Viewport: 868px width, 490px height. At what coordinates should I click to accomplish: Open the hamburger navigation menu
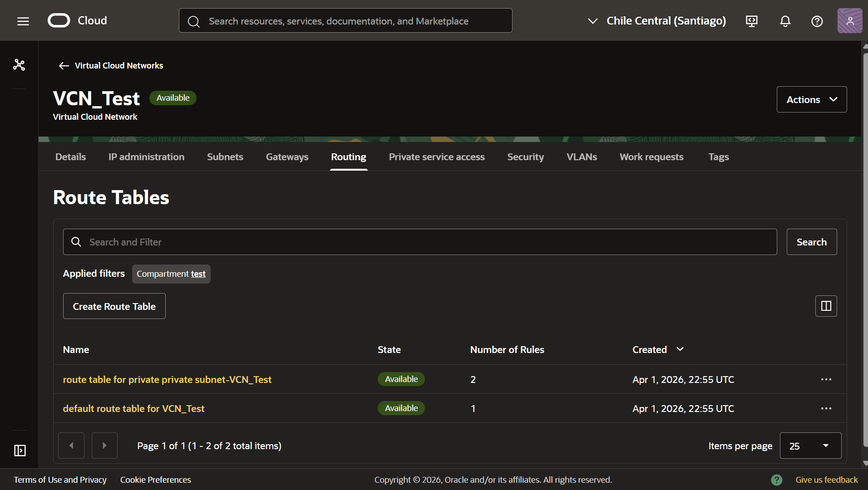(x=23, y=21)
